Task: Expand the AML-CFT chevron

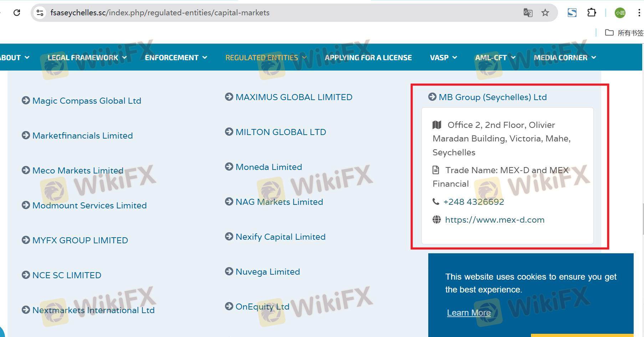Action: [513, 57]
